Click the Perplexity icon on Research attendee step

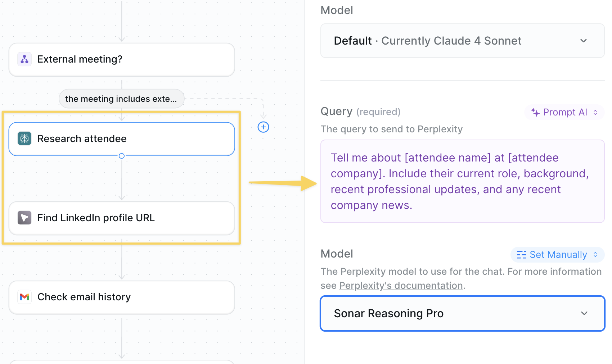(x=24, y=138)
